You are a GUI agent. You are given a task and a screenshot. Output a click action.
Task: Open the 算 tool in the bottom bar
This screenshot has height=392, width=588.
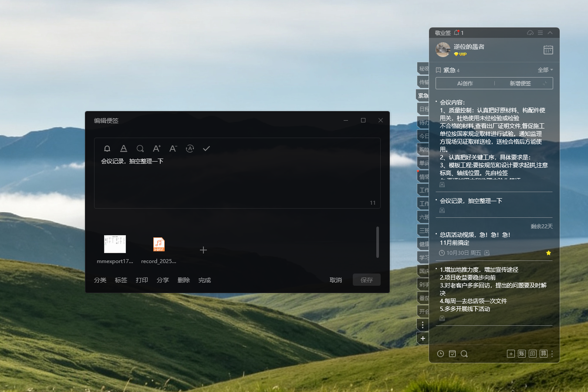click(544, 354)
